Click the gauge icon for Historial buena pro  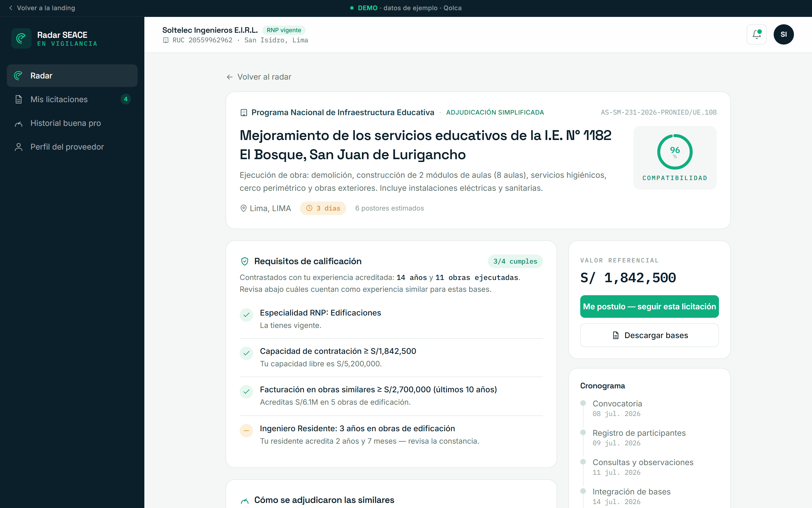click(x=18, y=123)
